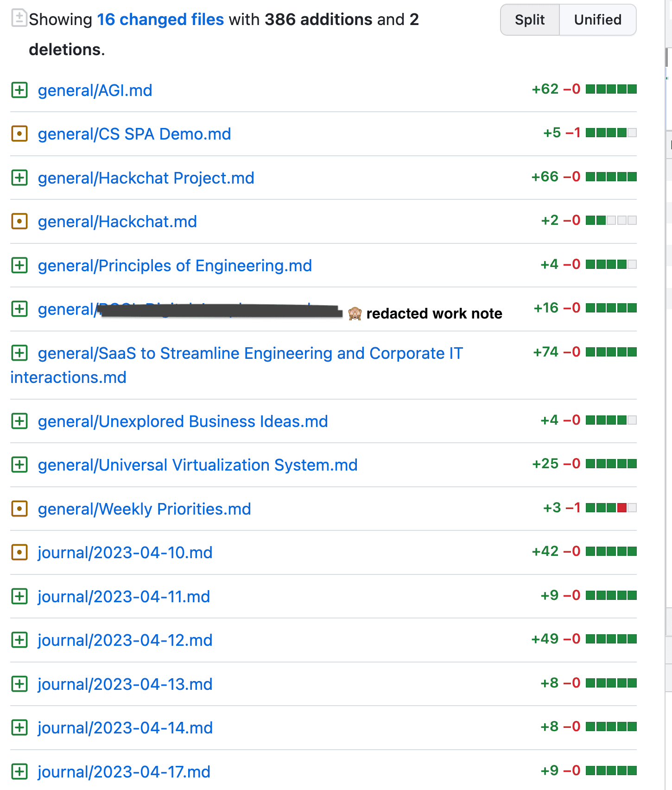Go to journal/2023-04-12.md changes
Screen dimensions: 672x790
pos(125,640)
